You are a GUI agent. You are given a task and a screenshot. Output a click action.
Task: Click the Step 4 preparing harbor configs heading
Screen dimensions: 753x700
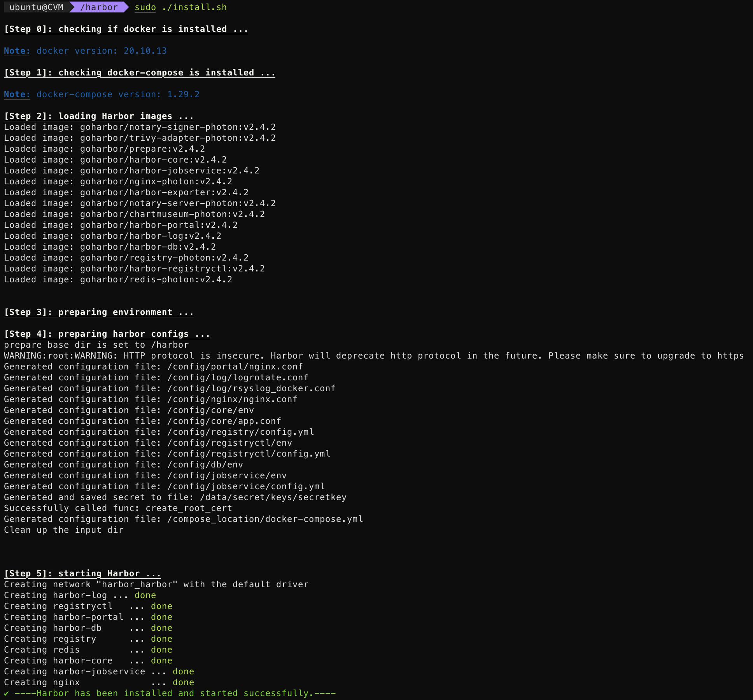107,334
